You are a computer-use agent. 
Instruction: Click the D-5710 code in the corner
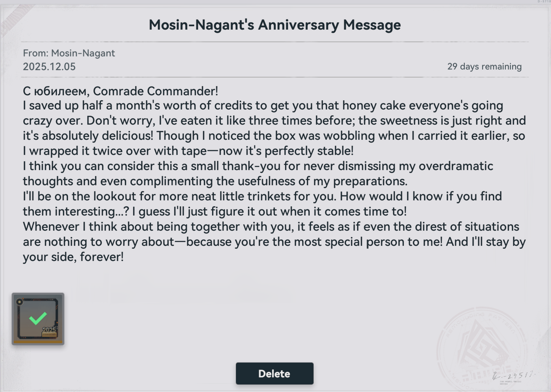coord(544,2)
